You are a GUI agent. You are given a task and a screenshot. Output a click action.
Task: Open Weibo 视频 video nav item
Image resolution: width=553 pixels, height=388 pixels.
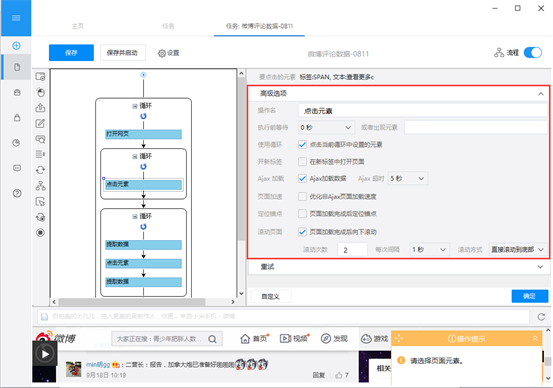pyautogui.click(x=295, y=339)
